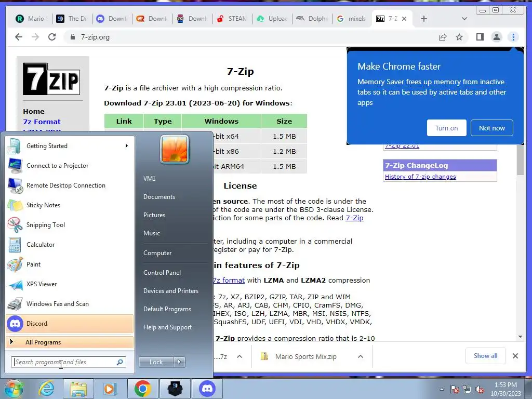532x399 pixels.
Task: Switch to the Dolphin tab
Action: tap(312, 19)
